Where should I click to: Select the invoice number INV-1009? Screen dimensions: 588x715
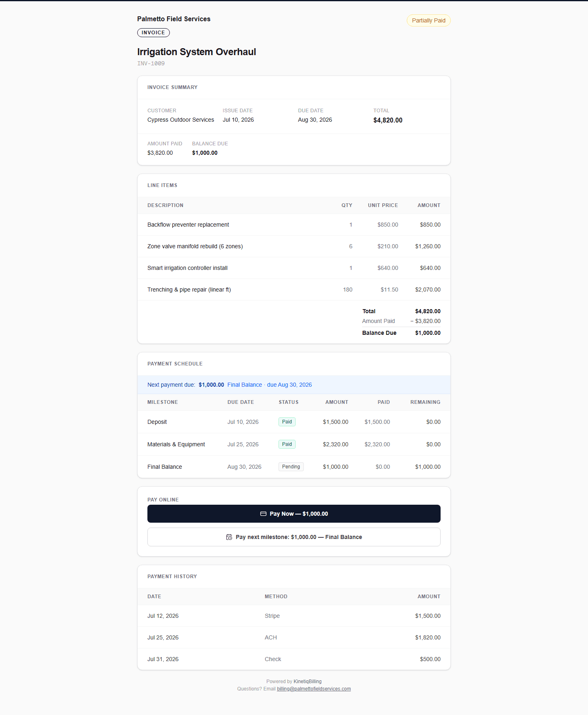click(x=151, y=63)
